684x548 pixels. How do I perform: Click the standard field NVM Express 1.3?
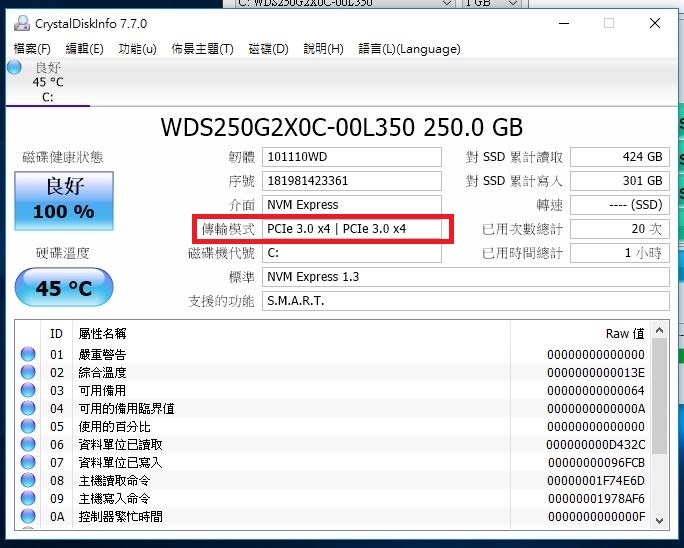point(466,277)
